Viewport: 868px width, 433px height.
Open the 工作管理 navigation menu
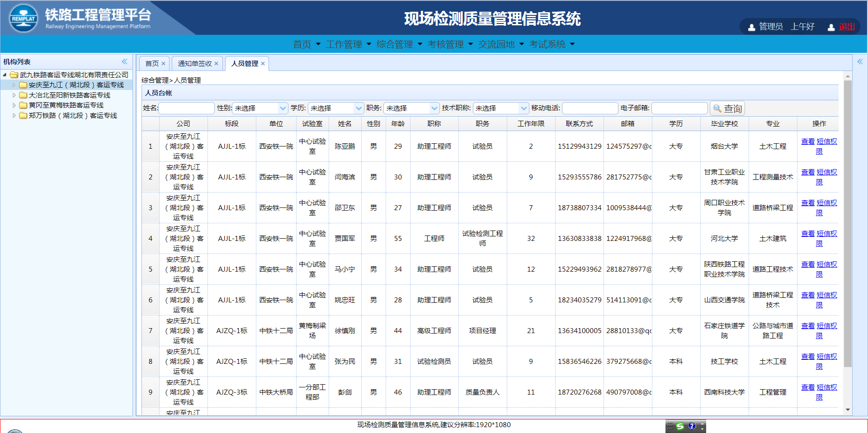pos(349,44)
